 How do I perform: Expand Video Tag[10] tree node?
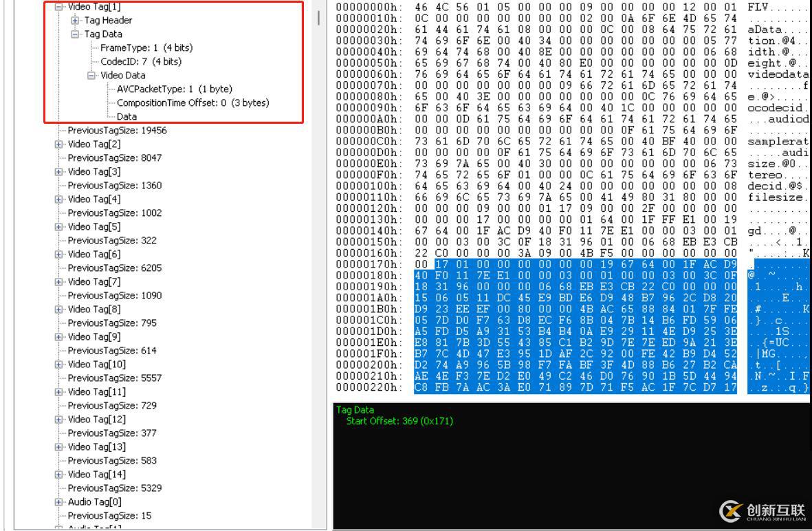pyautogui.click(x=59, y=364)
